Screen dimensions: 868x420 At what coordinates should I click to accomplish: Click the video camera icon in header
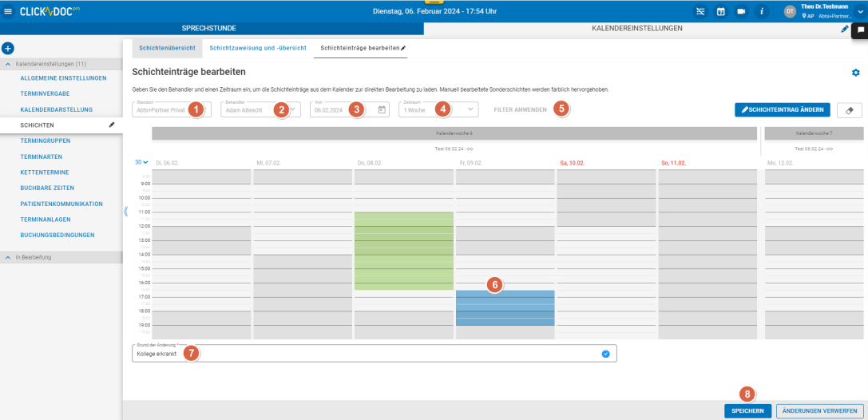coord(741,11)
